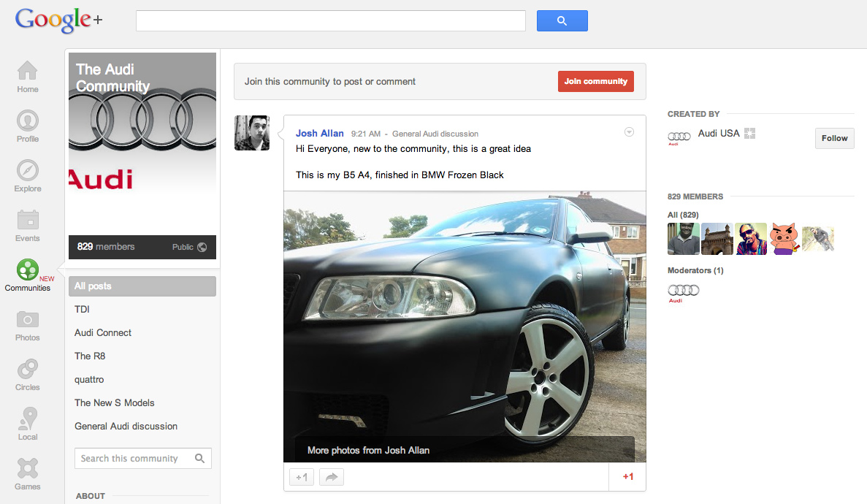Click the Audi USA creator logo
Image resolution: width=867 pixels, height=504 pixels.
click(679, 137)
